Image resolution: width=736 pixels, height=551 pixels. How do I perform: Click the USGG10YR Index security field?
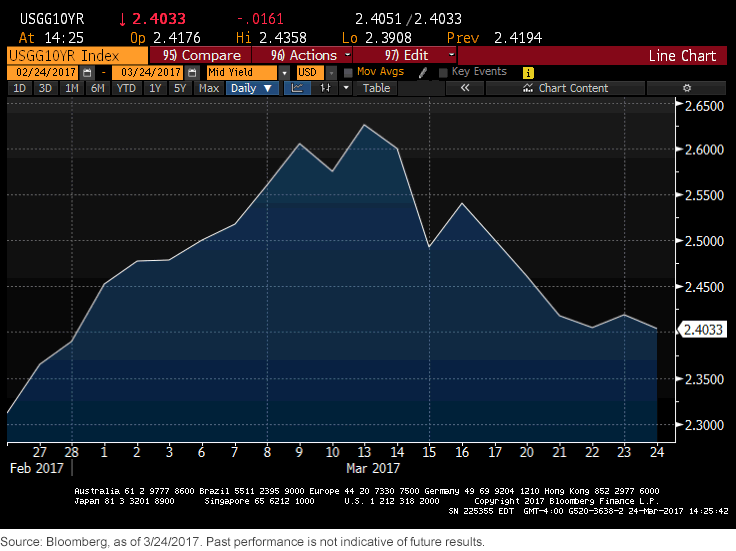77,56
